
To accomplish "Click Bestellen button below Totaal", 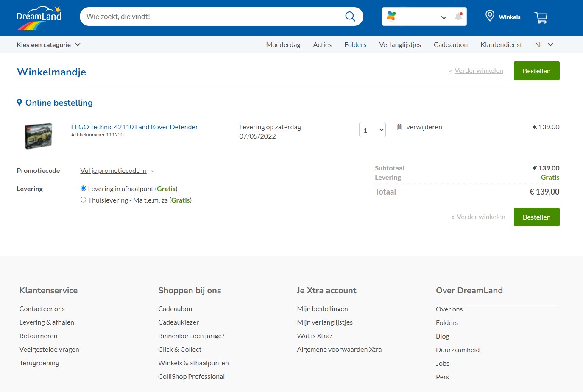I will (x=536, y=217).
